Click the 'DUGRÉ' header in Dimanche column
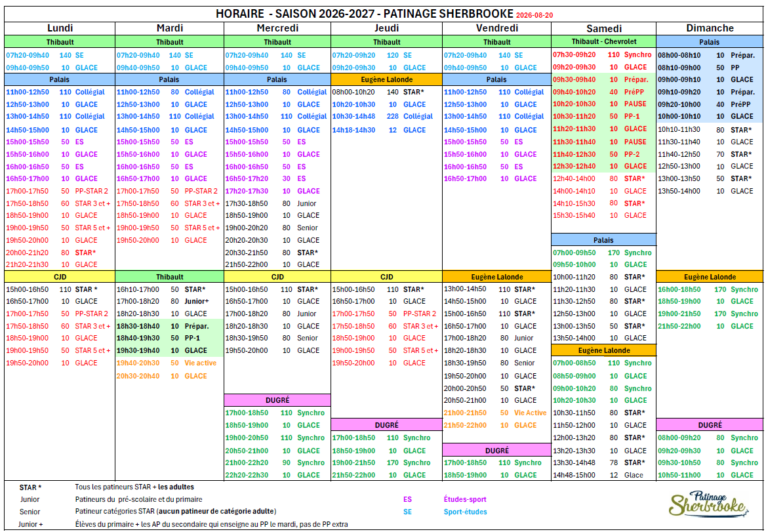 tap(710, 425)
